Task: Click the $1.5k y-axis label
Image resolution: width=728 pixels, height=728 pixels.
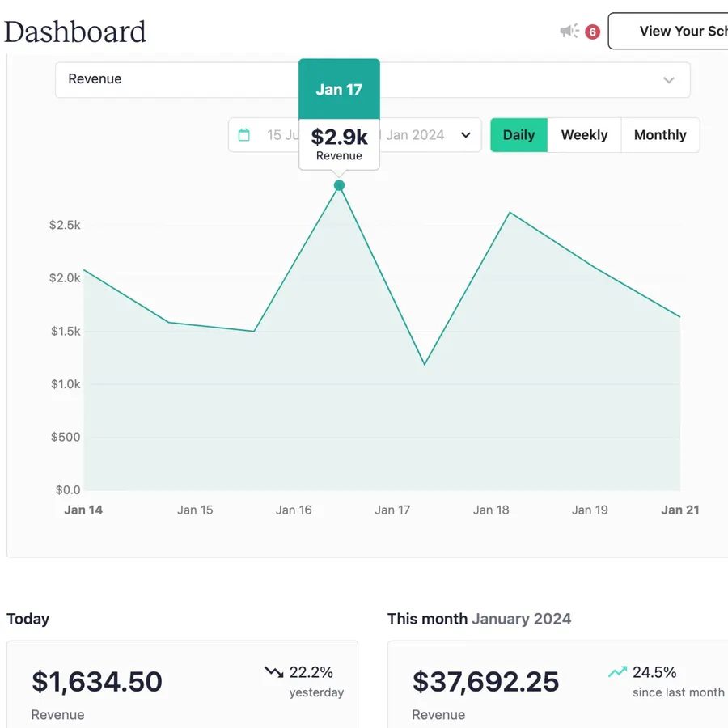Action: tap(66, 331)
